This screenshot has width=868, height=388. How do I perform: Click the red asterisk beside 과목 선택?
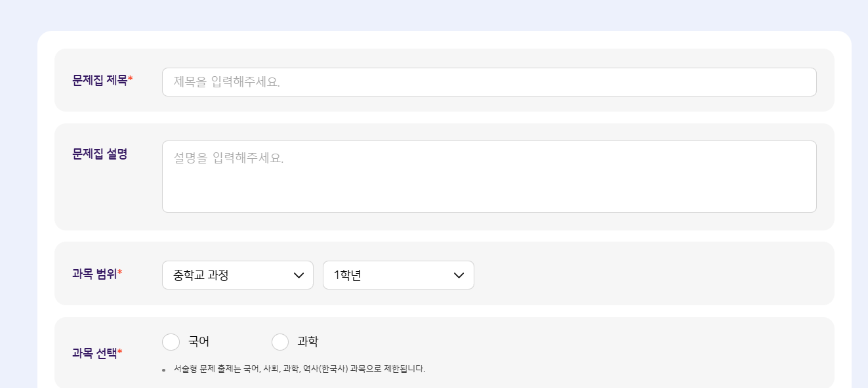click(120, 353)
